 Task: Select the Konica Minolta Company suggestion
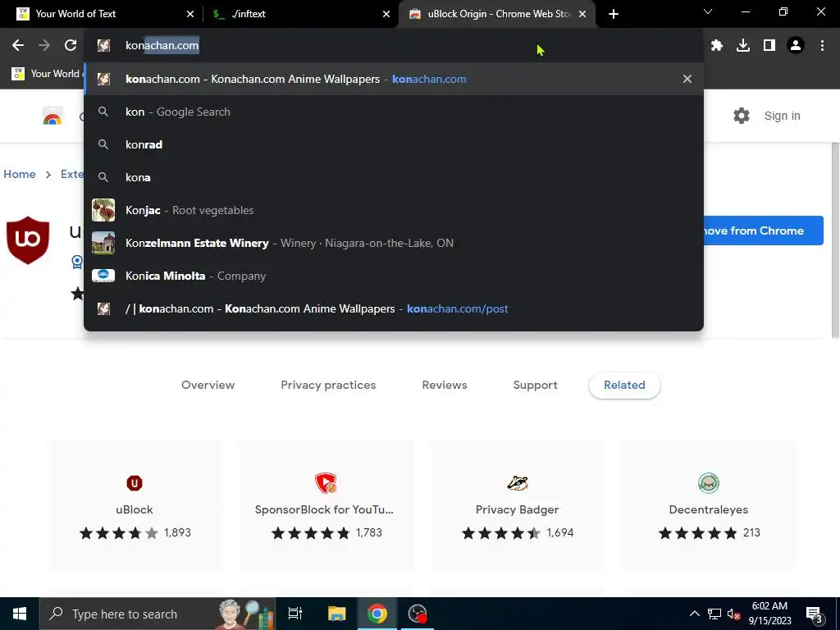pyautogui.click(x=394, y=276)
